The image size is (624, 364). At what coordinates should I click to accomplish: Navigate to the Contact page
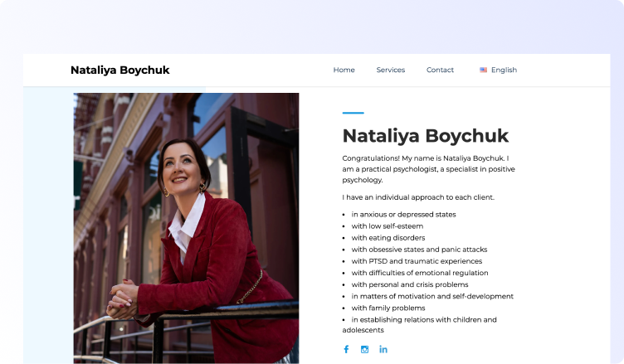440,70
